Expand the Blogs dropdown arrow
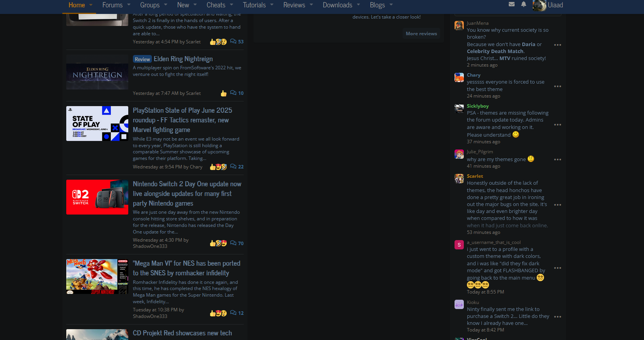The image size is (644, 340). click(x=391, y=5)
